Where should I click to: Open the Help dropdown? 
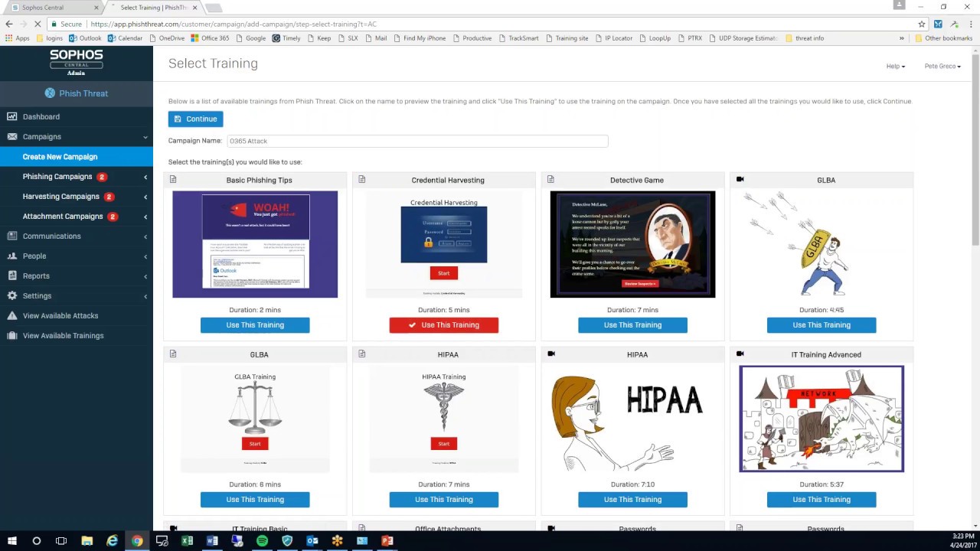click(895, 66)
